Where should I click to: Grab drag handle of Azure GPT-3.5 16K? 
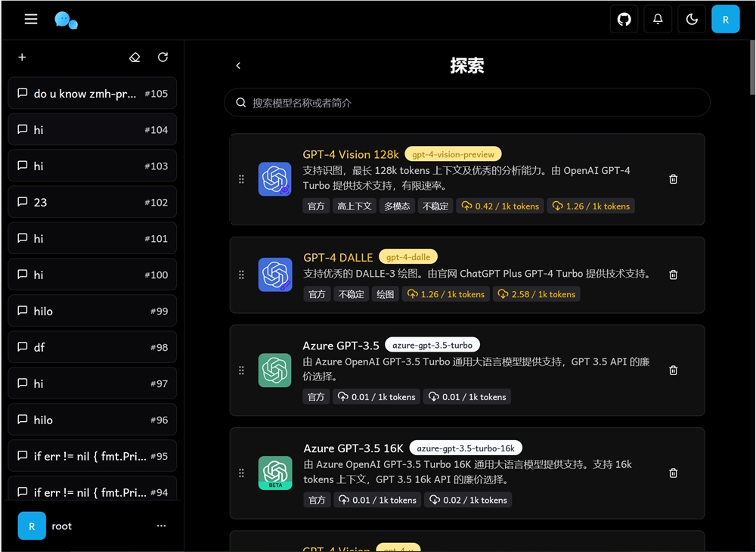pos(242,473)
